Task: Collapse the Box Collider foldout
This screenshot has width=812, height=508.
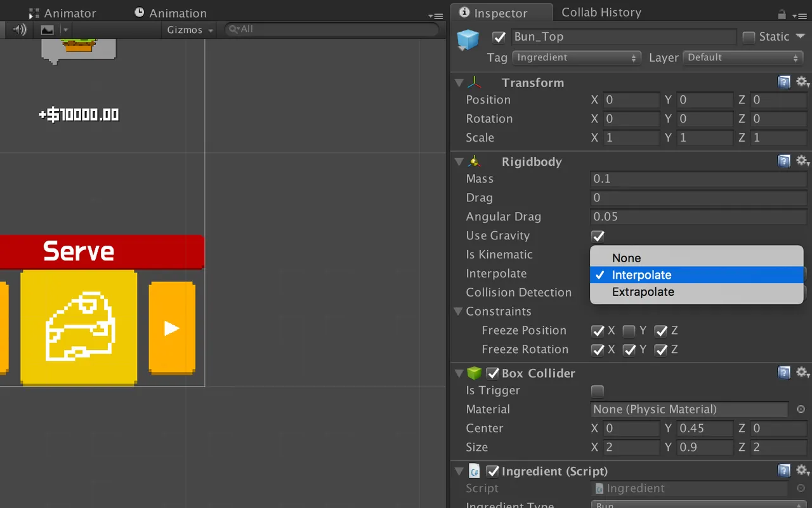Action: tap(459, 373)
